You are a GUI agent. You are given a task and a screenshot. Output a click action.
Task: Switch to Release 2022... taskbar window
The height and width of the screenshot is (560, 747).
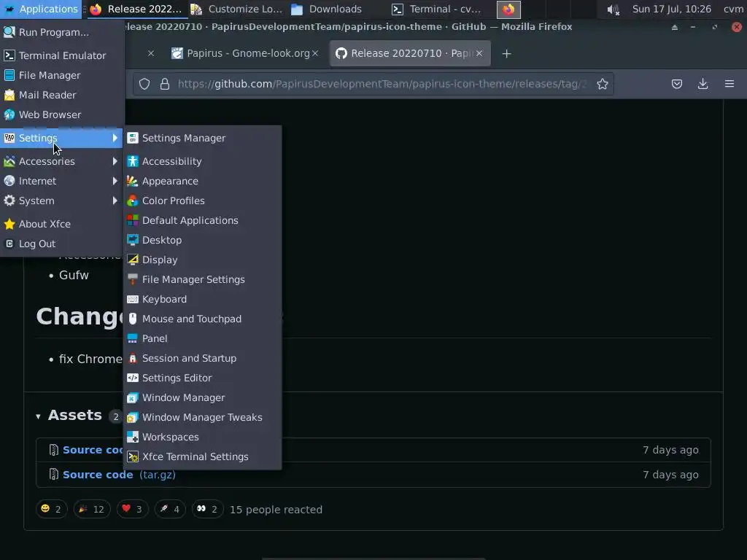136,9
